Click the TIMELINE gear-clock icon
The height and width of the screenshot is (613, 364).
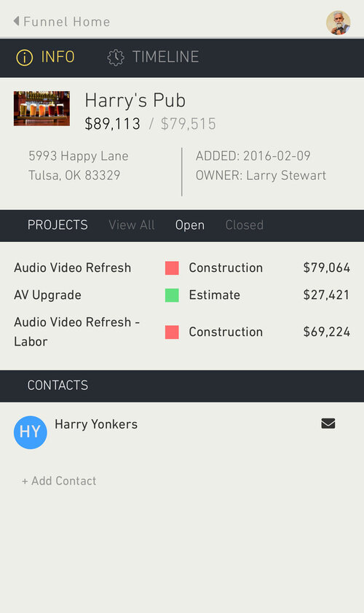[116, 58]
